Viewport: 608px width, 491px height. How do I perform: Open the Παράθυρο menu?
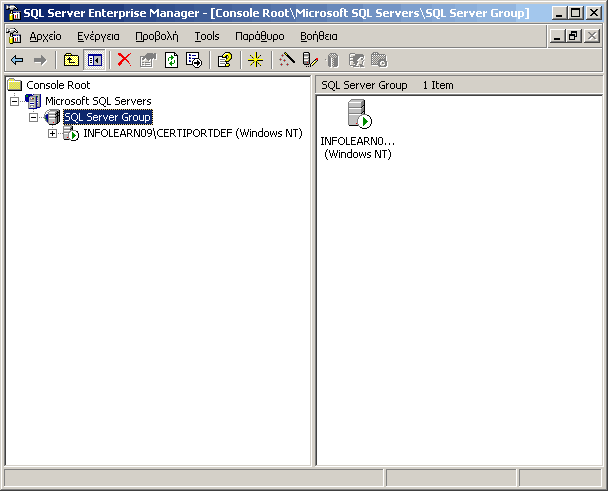coord(259,36)
